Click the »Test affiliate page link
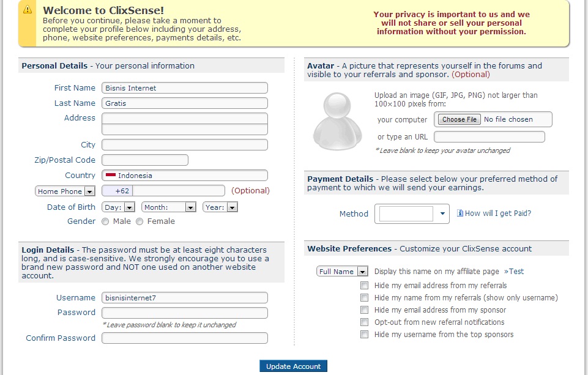Screen dimensions: 588x375 tap(514, 271)
